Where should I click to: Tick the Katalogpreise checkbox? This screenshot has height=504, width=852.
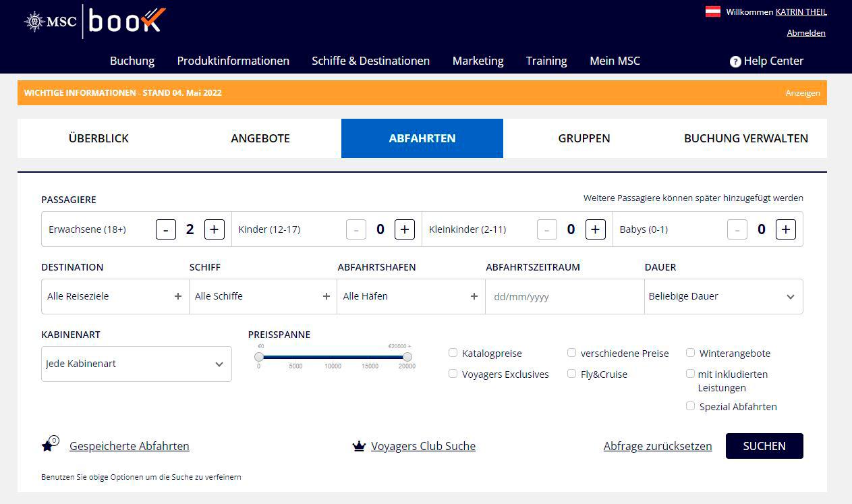point(453,353)
